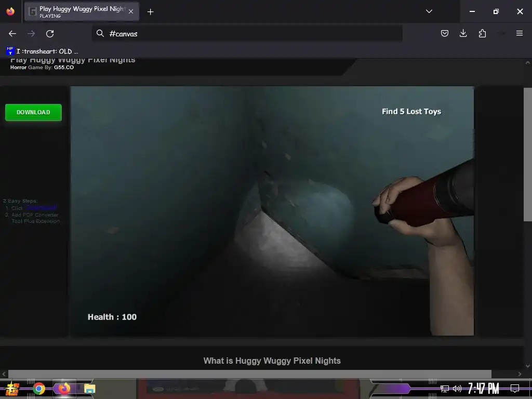The width and height of the screenshot is (532, 399).
Task: Open the Extensions puzzle icon
Action: coord(482,33)
